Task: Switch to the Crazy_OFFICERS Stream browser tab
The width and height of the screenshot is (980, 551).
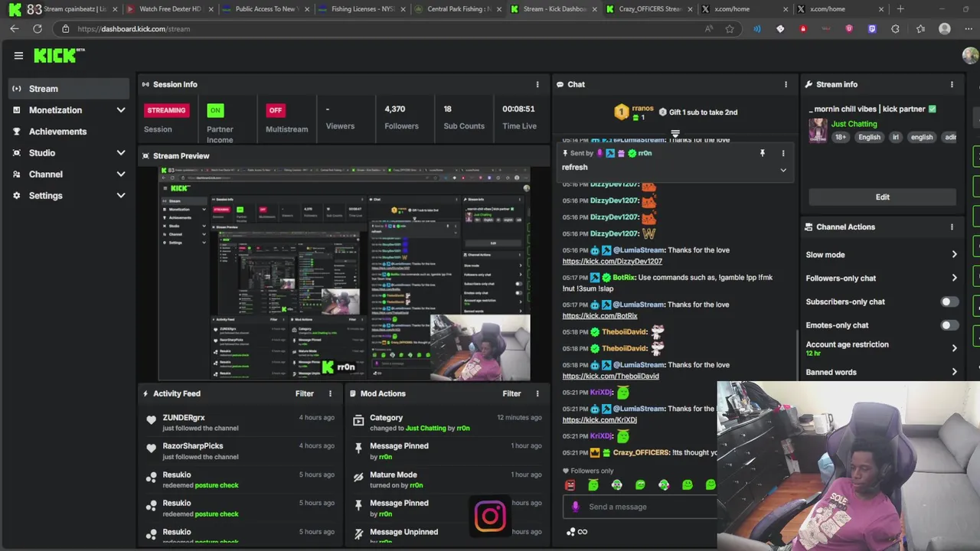Action: coord(649,9)
